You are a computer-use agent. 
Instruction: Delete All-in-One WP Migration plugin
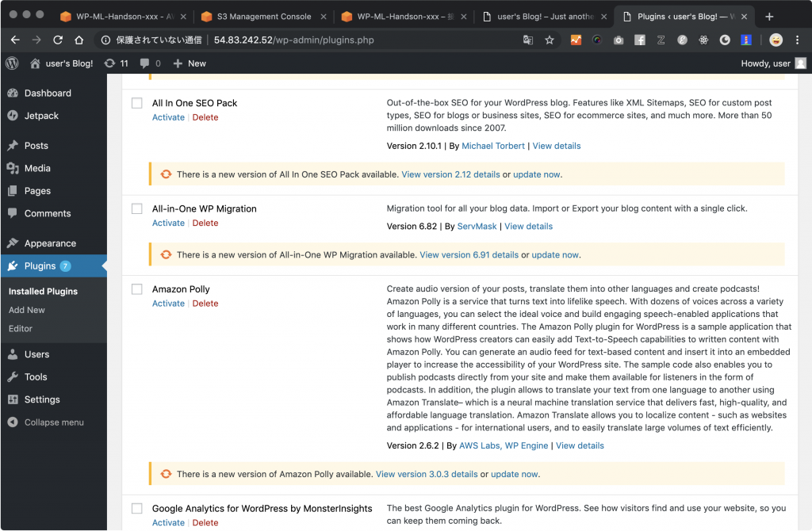[x=205, y=223]
